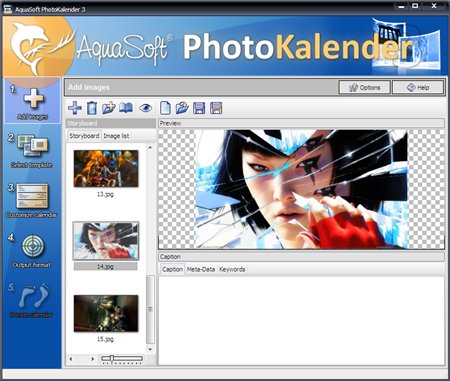Go to step 5 Create calendar
This screenshot has height=381, width=450.
pyautogui.click(x=31, y=301)
